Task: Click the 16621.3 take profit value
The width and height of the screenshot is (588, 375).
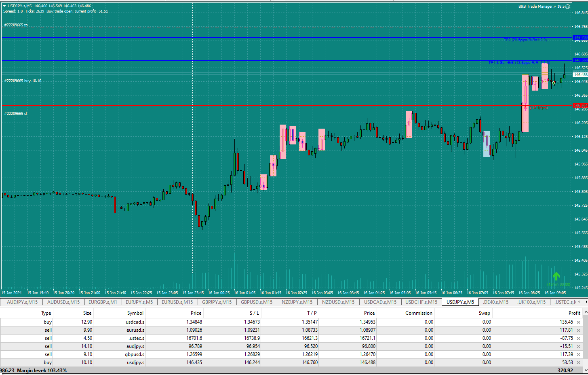Action: [310, 339]
